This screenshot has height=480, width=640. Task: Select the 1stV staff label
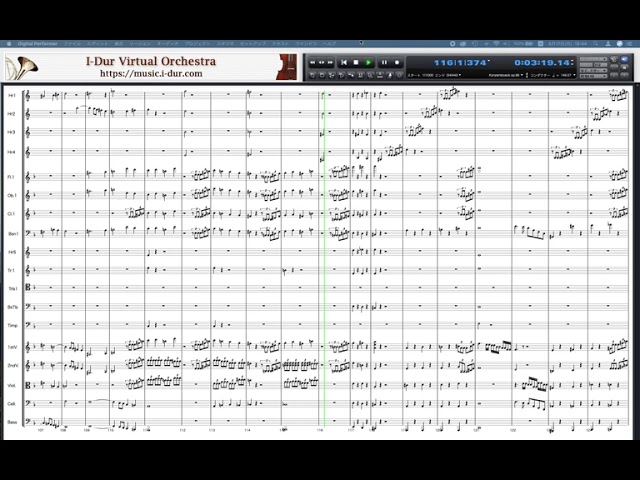[12, 347]
